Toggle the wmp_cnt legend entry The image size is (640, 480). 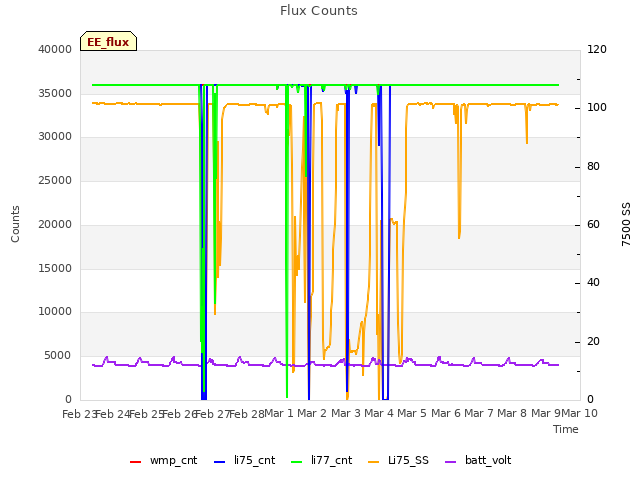(163, 460)
